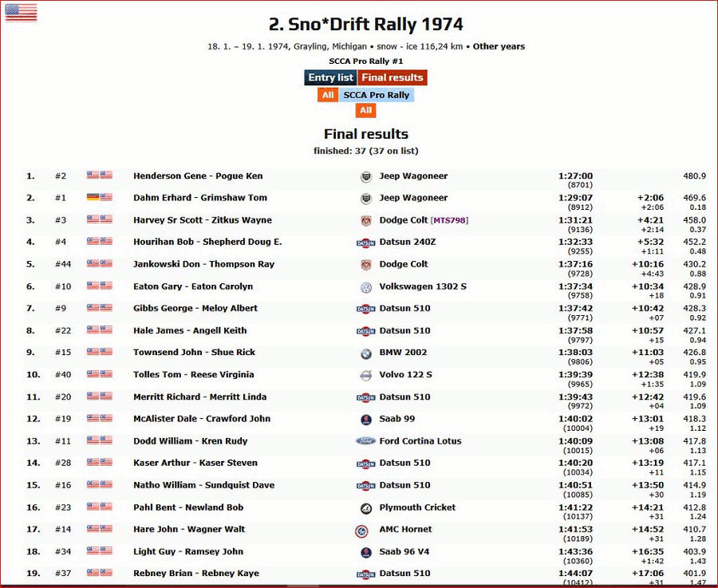Open the Other years link
This screenshot has width=718, height=588.
pos(499,46)
